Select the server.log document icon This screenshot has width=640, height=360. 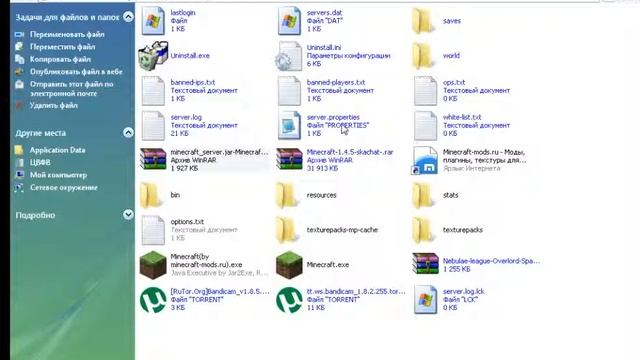click(153, 126)
